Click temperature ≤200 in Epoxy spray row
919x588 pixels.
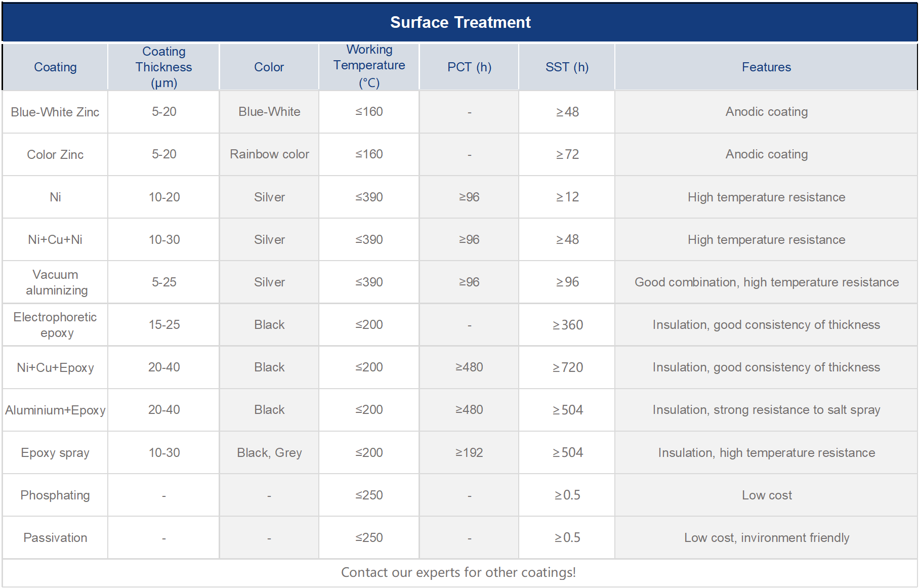(369, 452)
